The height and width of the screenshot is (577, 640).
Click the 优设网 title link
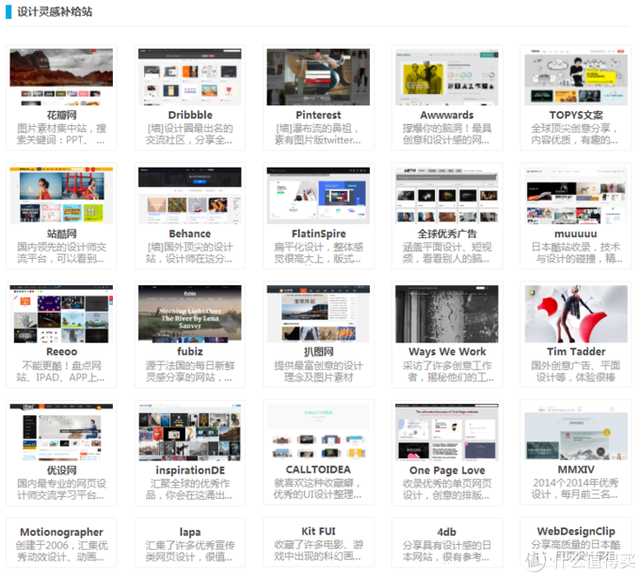[62, 470]
